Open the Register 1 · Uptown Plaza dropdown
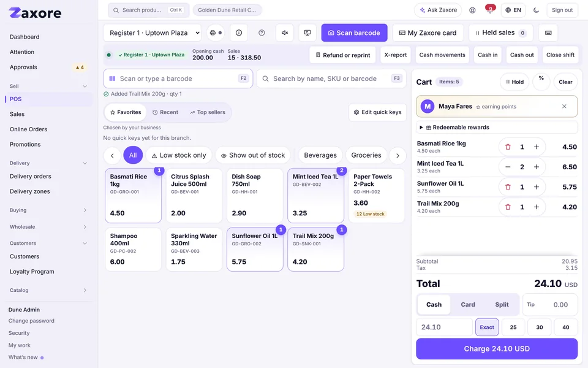 (x=153, y=33)
